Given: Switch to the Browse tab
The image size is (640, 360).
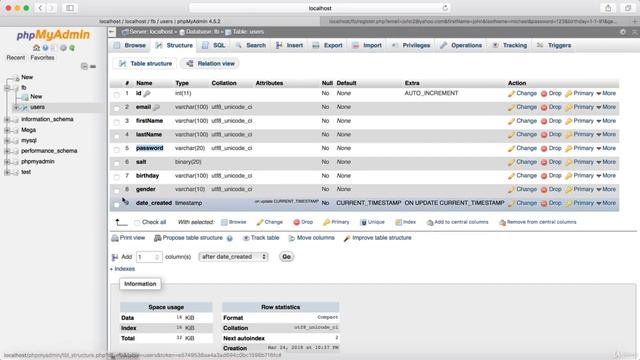Looking at the screenshot, I should (130, 45).
